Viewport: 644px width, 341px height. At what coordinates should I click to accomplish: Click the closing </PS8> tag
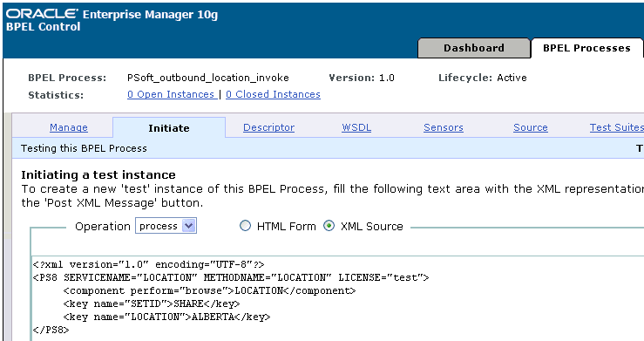51,330
